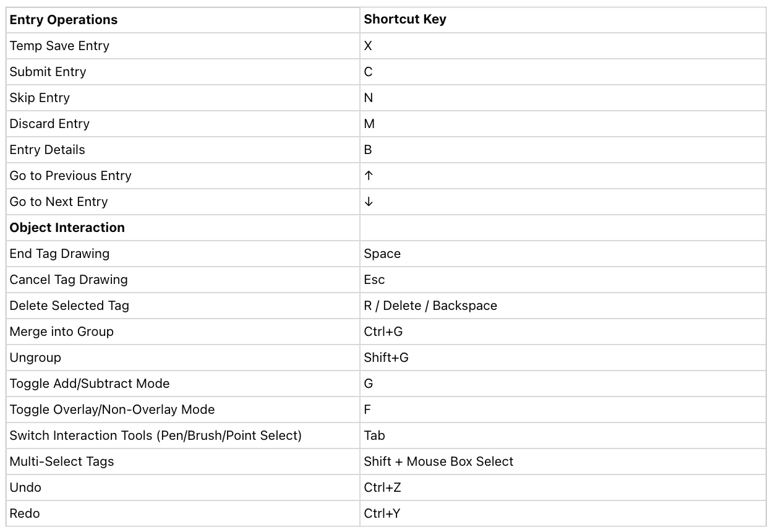Viewport: 778px width, 532px height.
Task: Select the "Delete Selected Tag" row label
Action: click(x=69, y=306)
